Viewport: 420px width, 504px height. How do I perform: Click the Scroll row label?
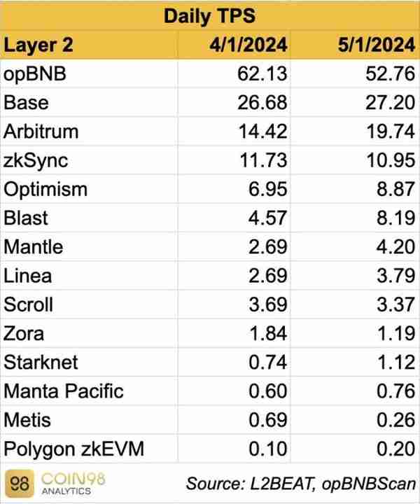[28, 304]
